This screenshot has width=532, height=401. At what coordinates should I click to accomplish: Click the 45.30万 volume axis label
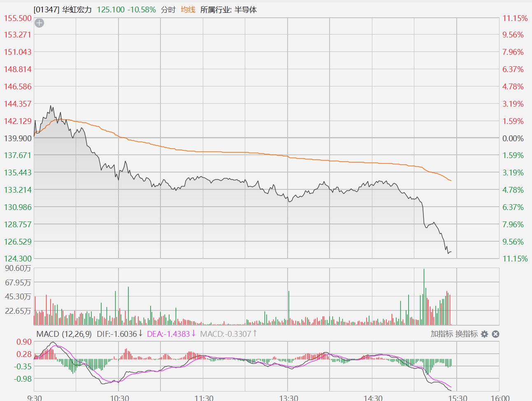click(x=18, y=296)
